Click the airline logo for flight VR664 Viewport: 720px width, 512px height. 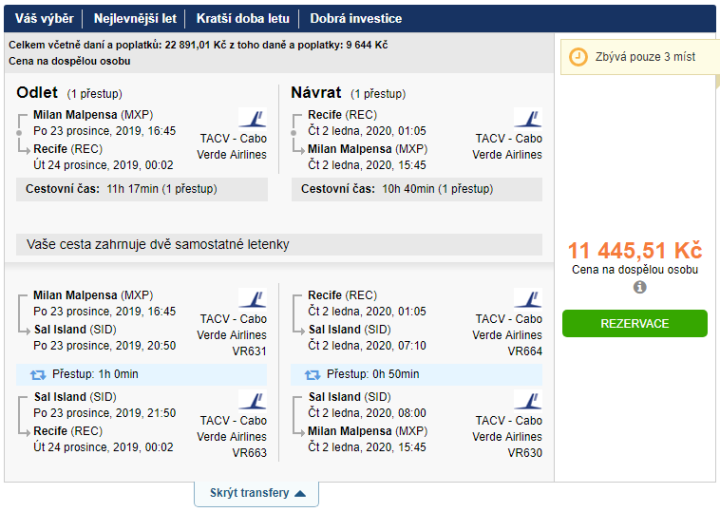click(527, 299)
